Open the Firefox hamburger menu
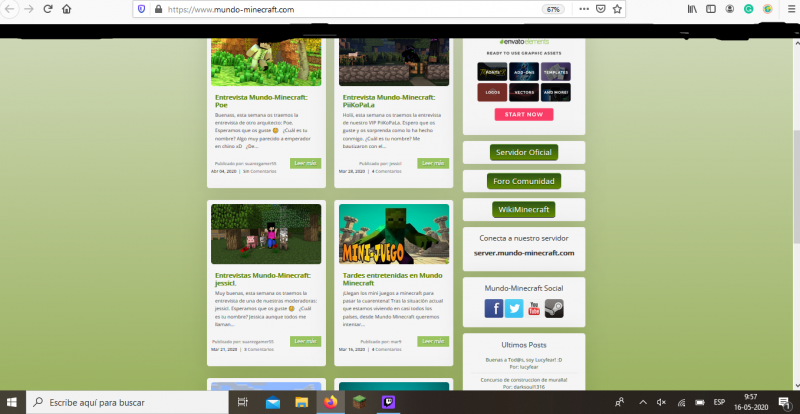The height and width of the screenshot is (414, 800). tap(787, 9)
